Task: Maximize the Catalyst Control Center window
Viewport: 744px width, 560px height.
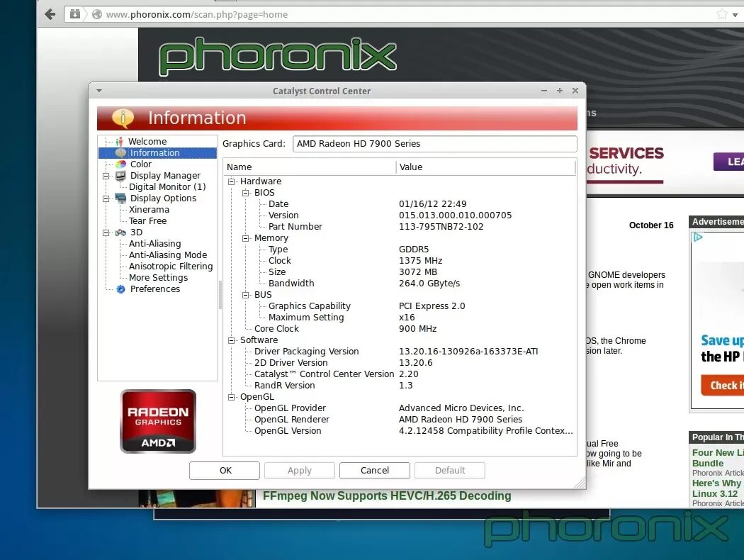Action: (x=560, y=91)
